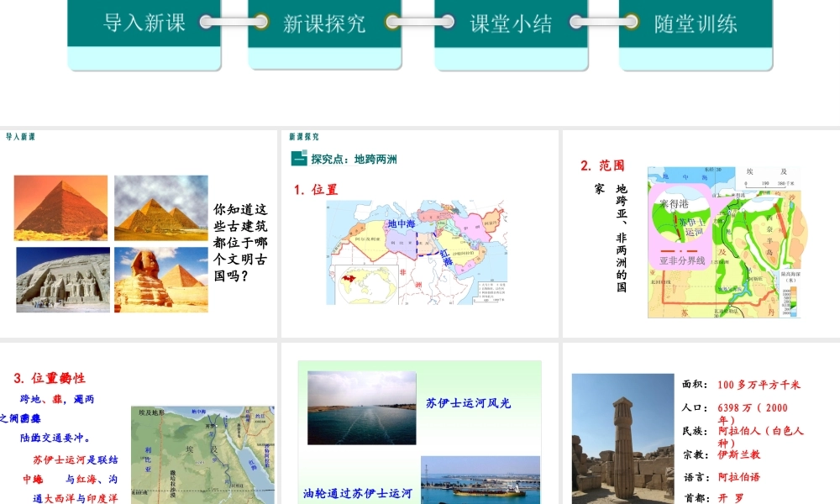Click the red heading 3. 位置重要性
840x504 pixels.
[50, 378]
